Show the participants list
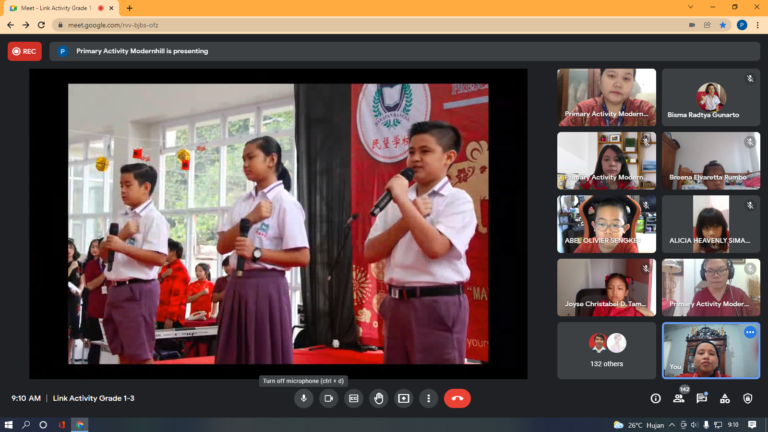The width and height of the screenshot is (768, 432). pyautogui.click(x=680, y=398)
